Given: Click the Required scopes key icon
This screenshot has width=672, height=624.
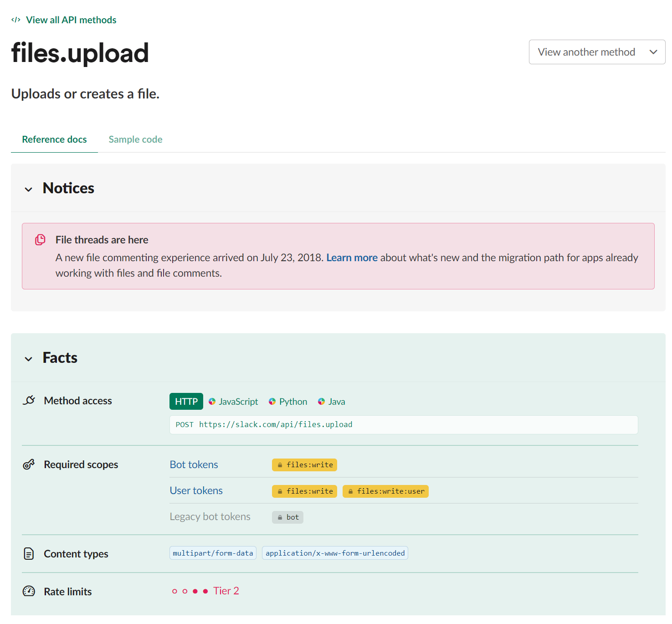Looking at the screenshot, I should [29, 464].
